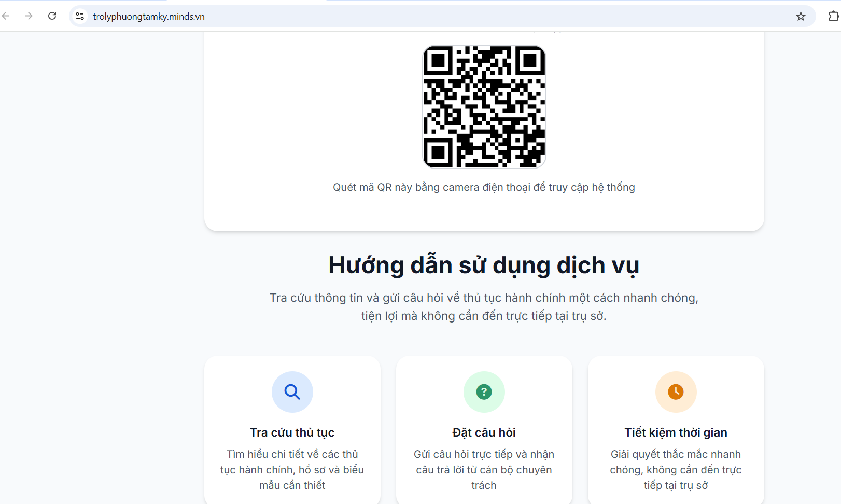Open site information icon in address bar
Image resolution: width=841 pixels, height=504 pixels.
(x=80, y=16)
